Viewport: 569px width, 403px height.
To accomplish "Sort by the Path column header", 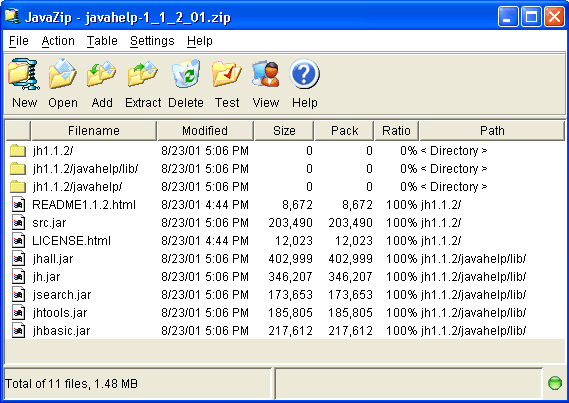I will 492,131.
